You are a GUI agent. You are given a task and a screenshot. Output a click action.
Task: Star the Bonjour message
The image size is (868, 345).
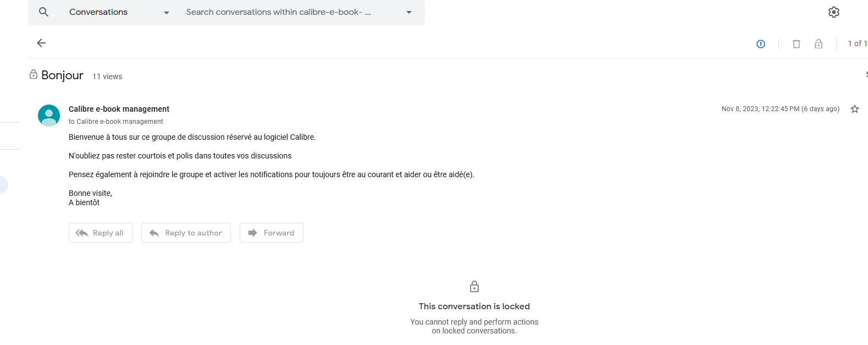point(854,109)
